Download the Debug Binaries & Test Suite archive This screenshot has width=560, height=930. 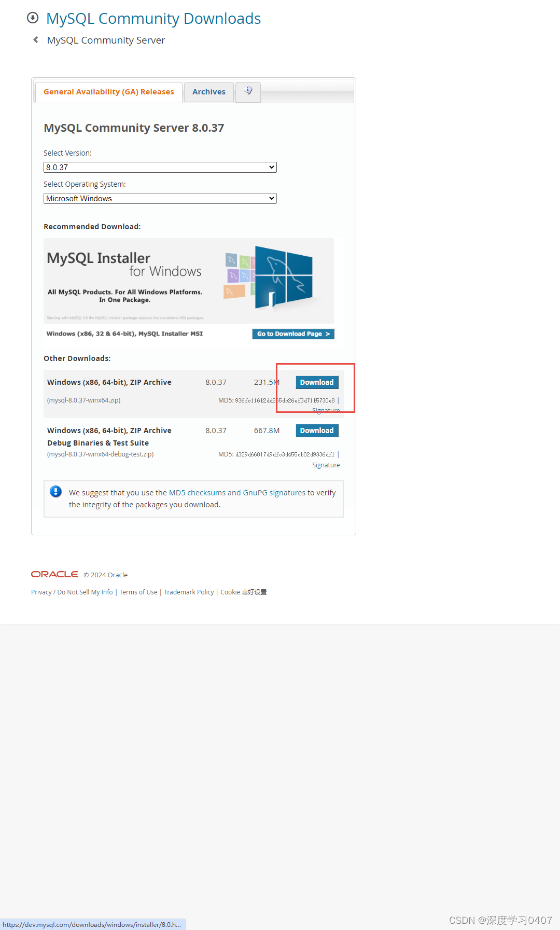point(317,431)
